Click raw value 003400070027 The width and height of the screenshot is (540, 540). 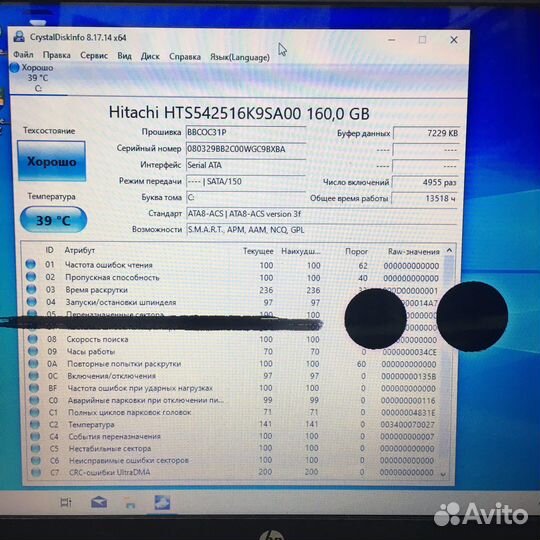[x=407, y=425]
